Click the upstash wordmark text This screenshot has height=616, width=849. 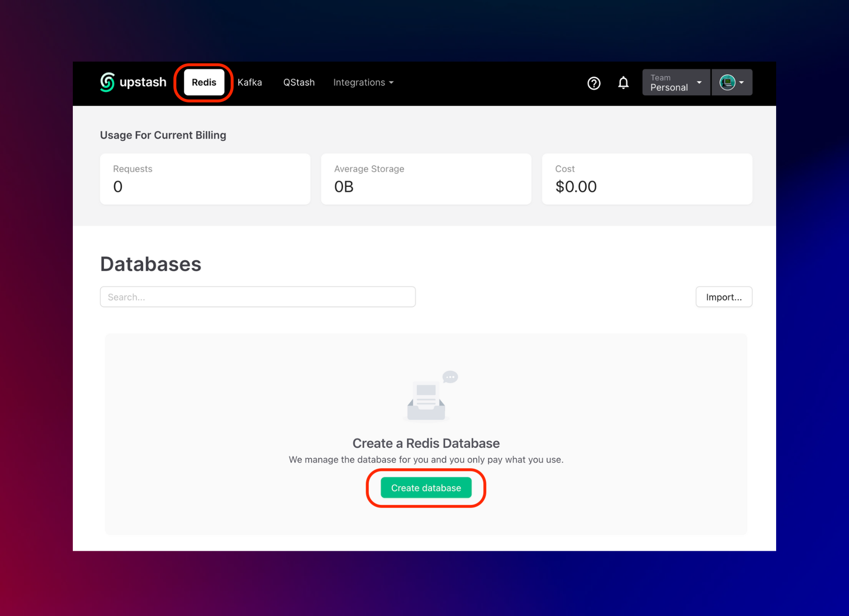click(143, 82)
